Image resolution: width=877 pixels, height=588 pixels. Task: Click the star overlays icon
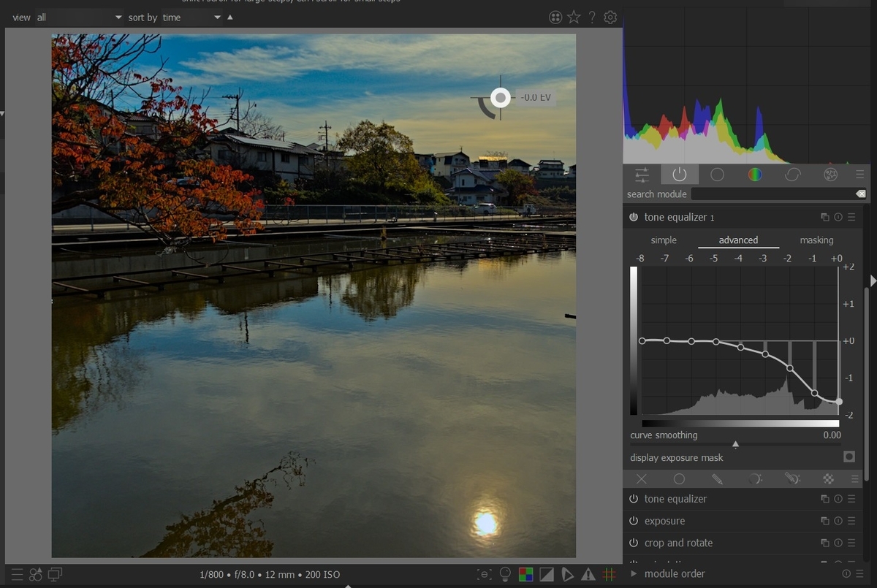point(574,17)
